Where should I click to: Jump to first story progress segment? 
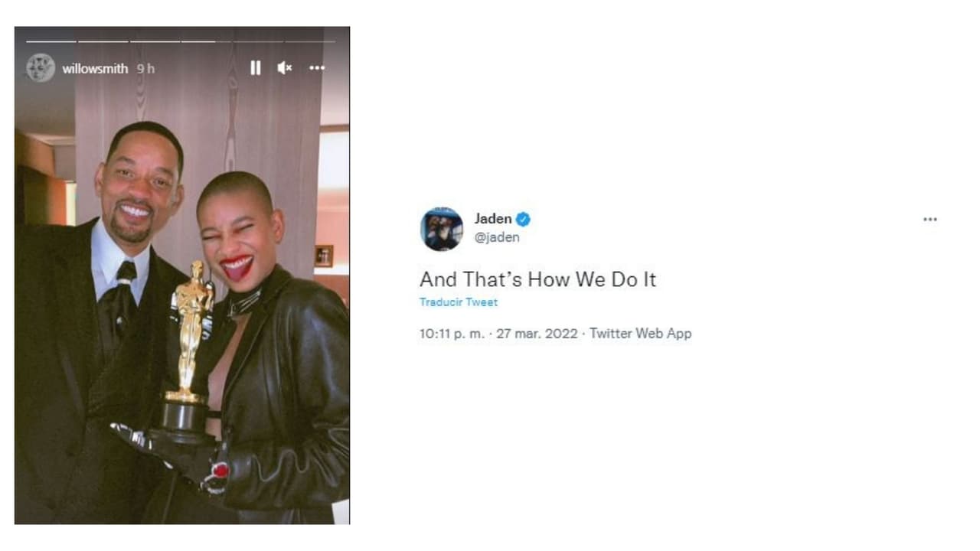51,41
